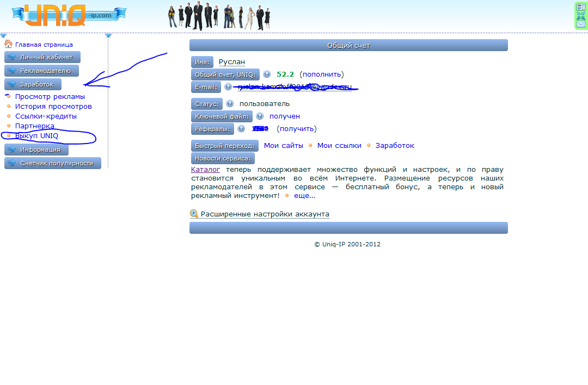The height and width of the screenshot is (385, 588).
Task: Open the profile card icon in the top-right corner
Action: coord(580,7)
